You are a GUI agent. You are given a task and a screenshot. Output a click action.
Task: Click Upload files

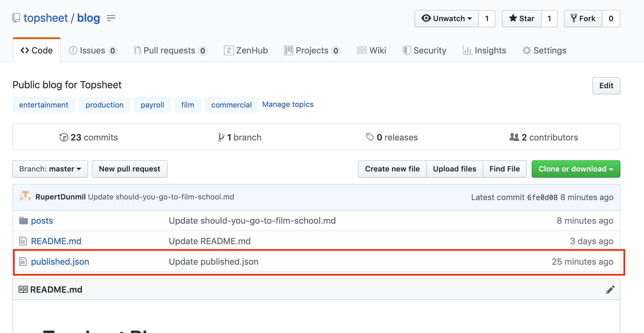pyautogui.click(x=455, y=169)
